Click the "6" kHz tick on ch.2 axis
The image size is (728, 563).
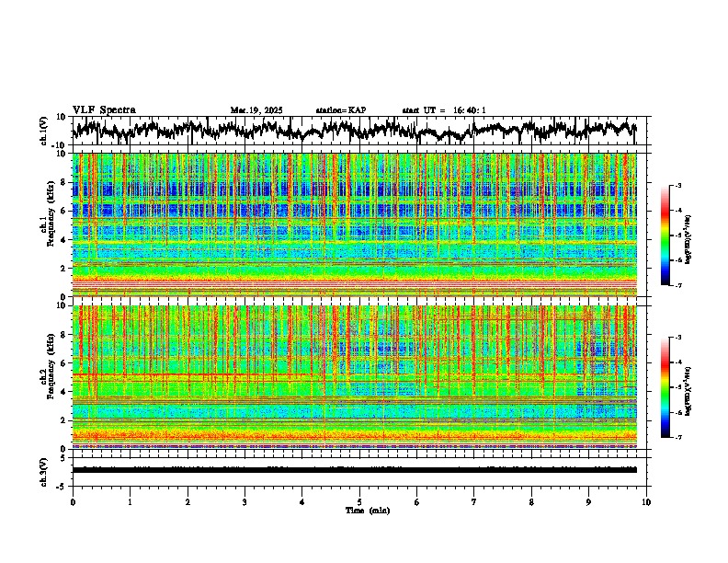point(65,363)
